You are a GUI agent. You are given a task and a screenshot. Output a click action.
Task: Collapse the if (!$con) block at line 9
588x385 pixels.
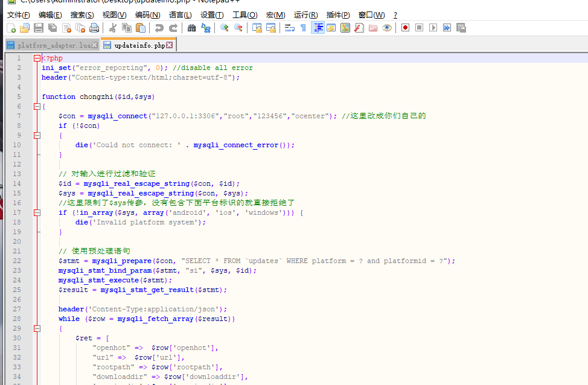coord(37,135)
